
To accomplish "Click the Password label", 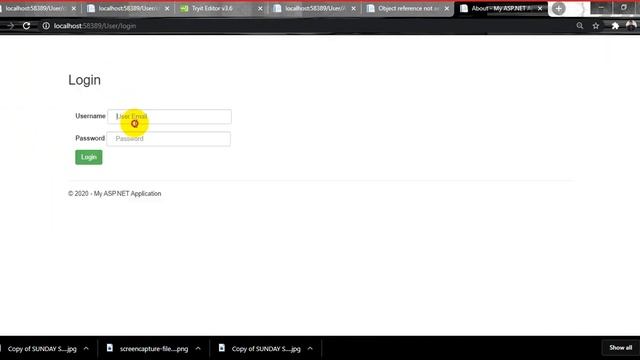I will (x=90, y=138).
